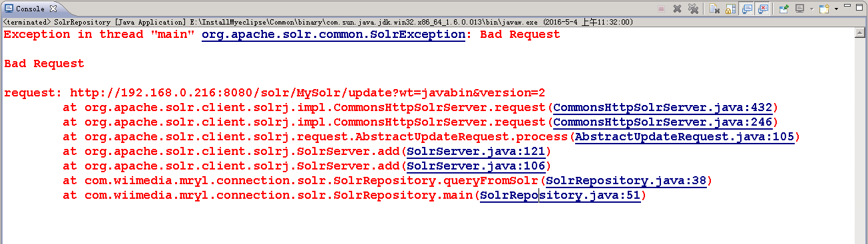Expand the Open Console dropdown arrow
This screenshot has height=244, width=868.
point(836,9)
